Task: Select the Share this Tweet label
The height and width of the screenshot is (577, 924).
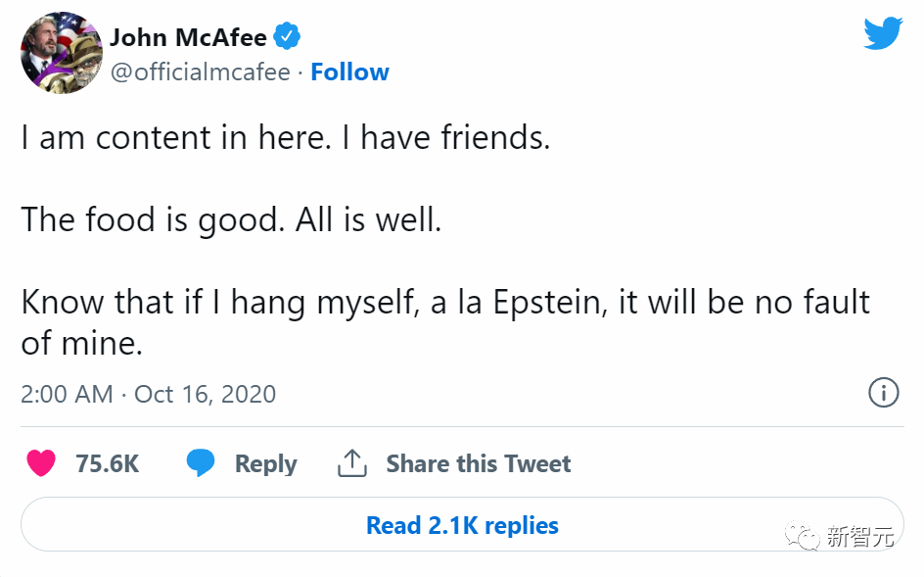Action: 478,463
